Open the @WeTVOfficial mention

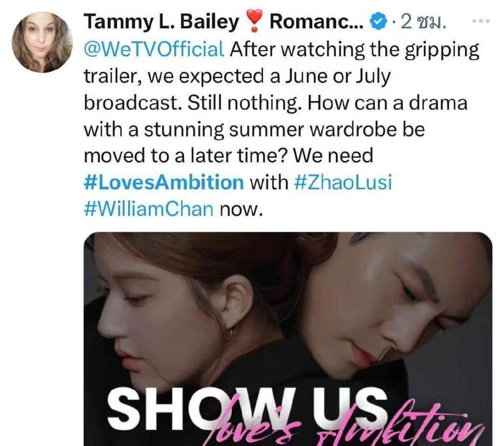[154, 49]
